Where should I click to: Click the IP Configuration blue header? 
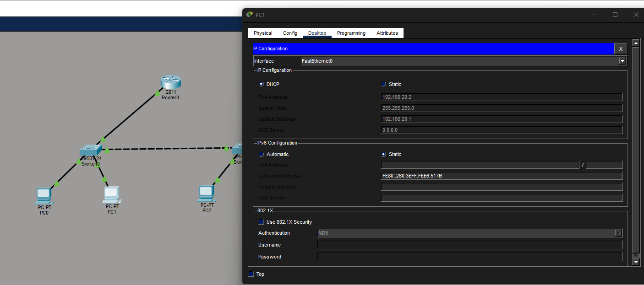tap(433, 49)
